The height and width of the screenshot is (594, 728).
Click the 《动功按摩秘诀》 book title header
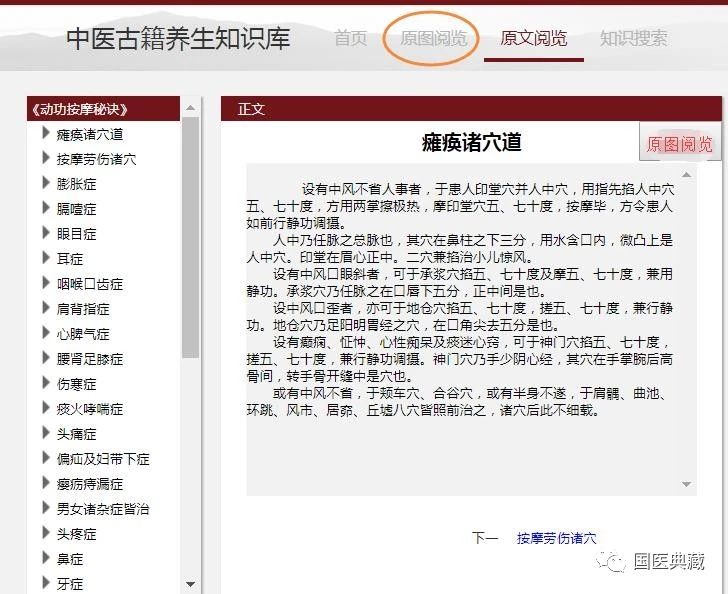(79, 109)
